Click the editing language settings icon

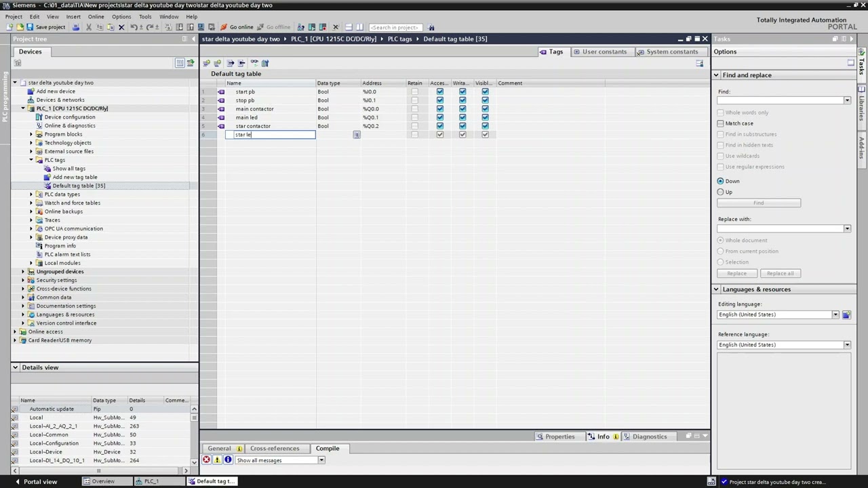(846, 314)
